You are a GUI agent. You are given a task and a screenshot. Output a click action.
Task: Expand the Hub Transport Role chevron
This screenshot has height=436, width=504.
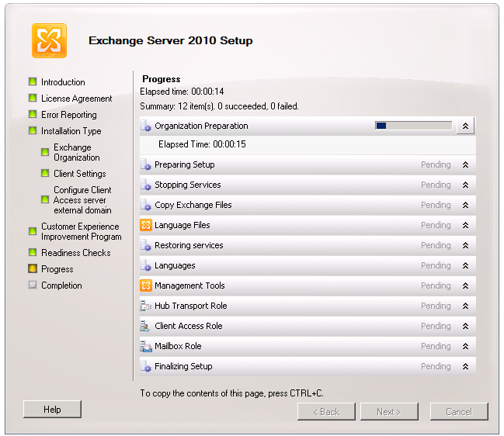pos(465,306)
